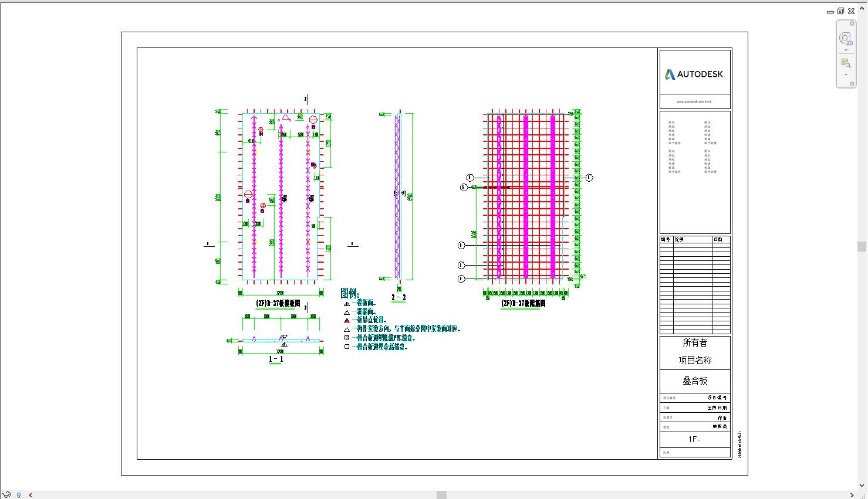
Task: Select the 1F- sheet number text
Action: (x=694, y=439)
